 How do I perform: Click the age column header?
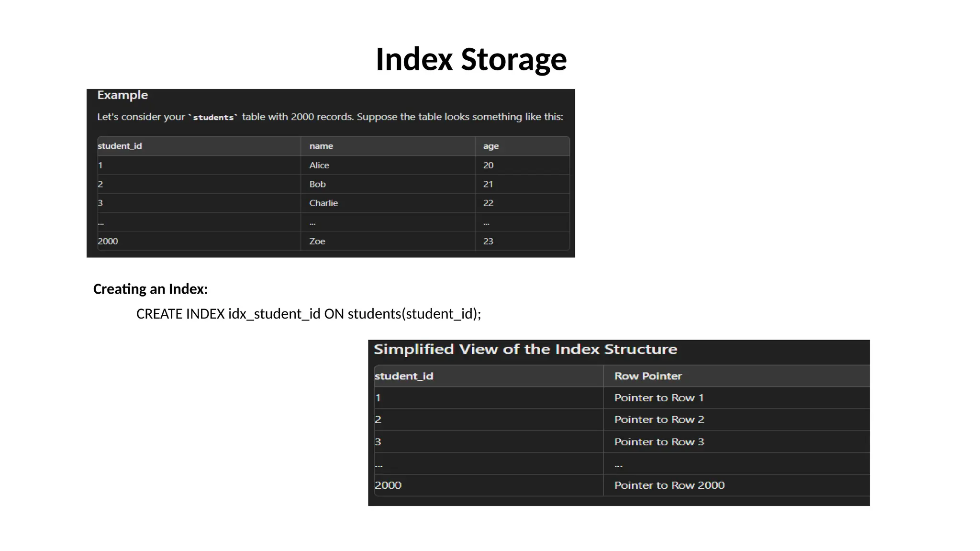(x=491, y=146)
